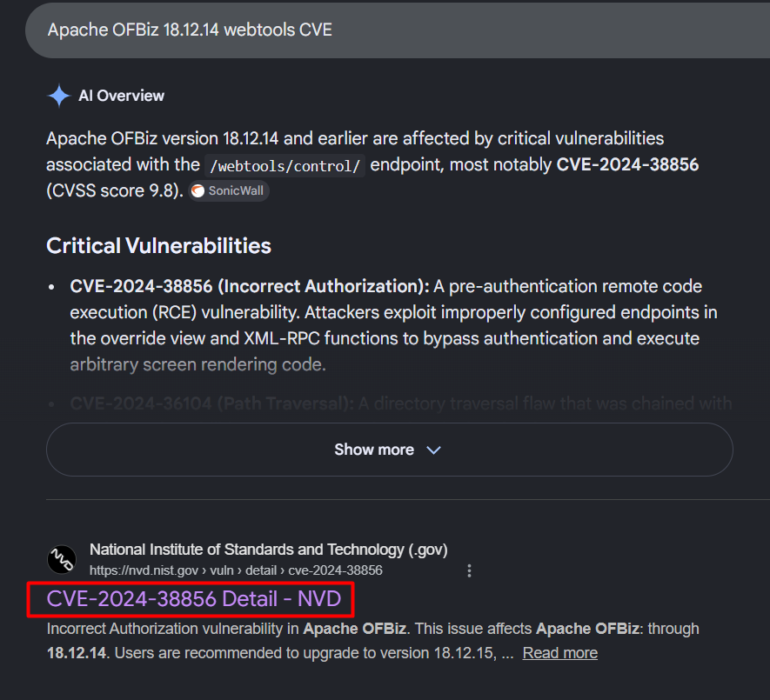Image resolution: width=770 pixels, height=700 pixels.
Task: Click the bold CVE-2024-38856 in the intro paragraph
Action: click(x=627, y=164)
